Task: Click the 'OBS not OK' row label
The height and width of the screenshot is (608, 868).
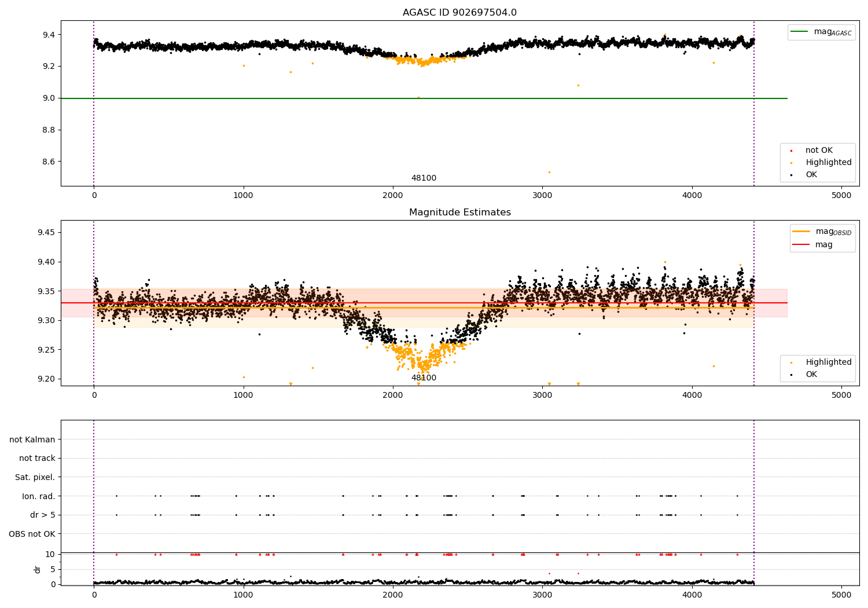Action: tap(32, 534)
